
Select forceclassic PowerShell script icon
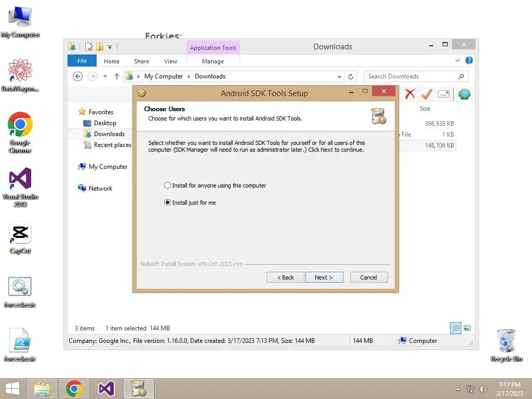pyautogui.click(x=20, y=345)
